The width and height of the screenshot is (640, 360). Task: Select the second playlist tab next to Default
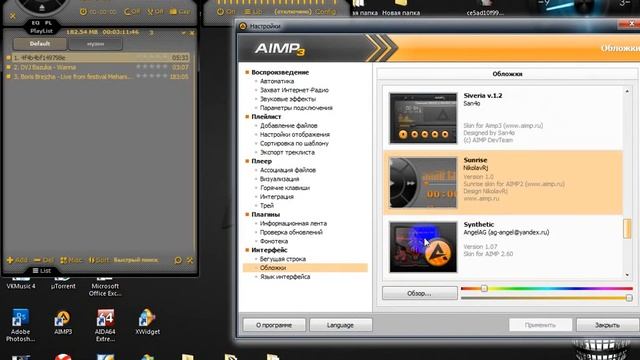(95, 44)
